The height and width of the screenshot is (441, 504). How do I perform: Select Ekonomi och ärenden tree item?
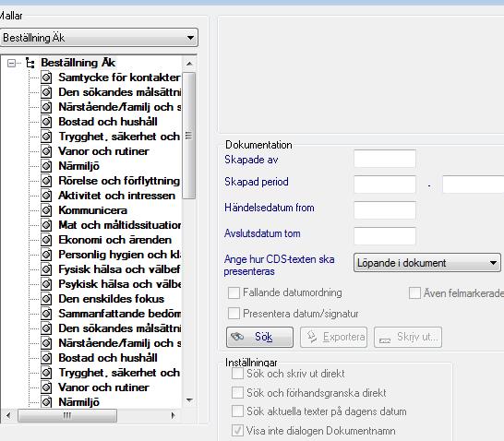tap(114, 240)
